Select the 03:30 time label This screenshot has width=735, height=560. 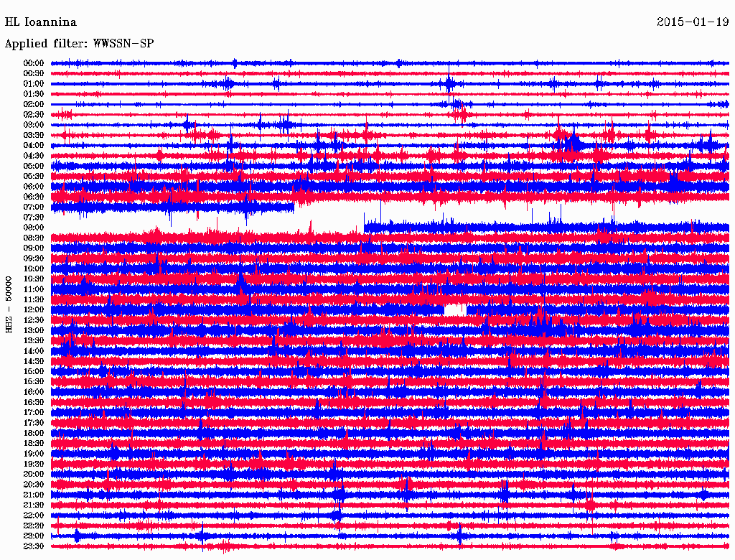click(34, 135)
